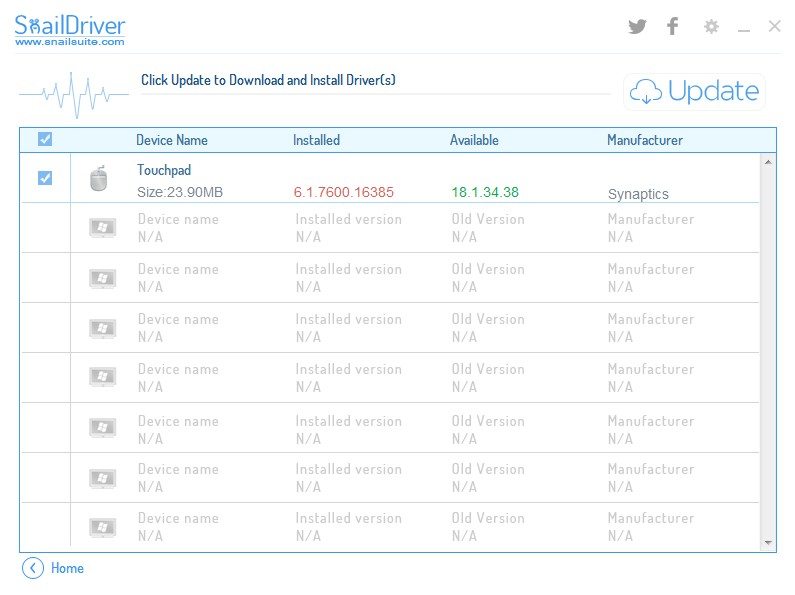Screen dimensions: 795x595
Task: Minimize the SnailDriver window
Action: point(743,29)
